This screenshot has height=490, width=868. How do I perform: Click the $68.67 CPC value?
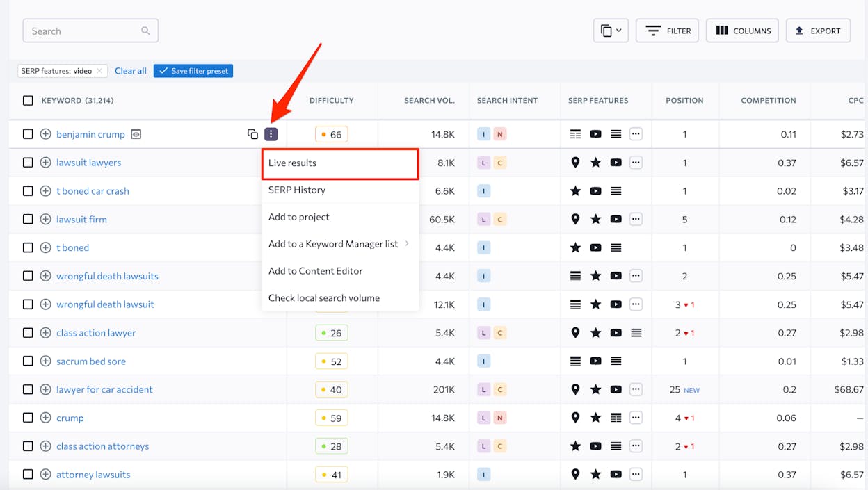point(849,389)
